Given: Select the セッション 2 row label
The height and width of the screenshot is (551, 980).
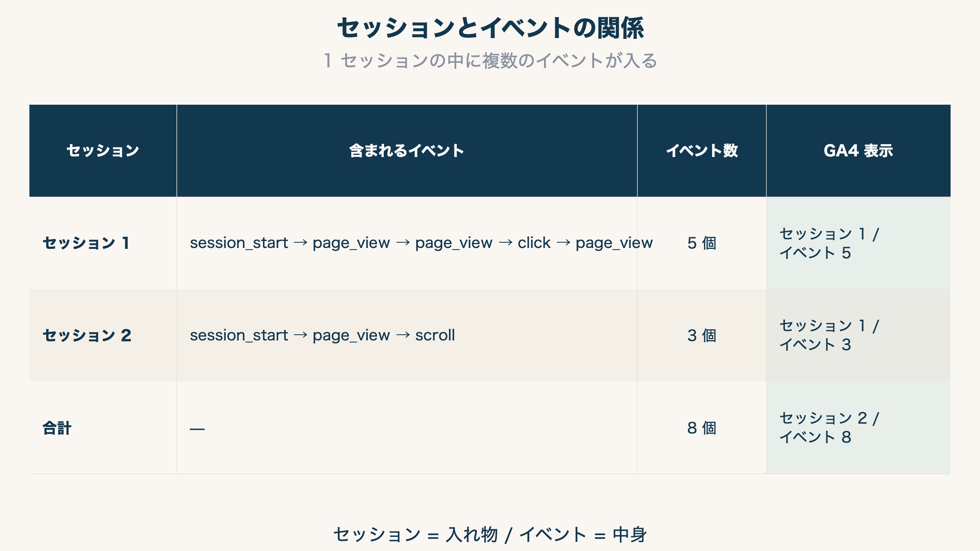Looking at the screenshot, I should tap(87, 335).
